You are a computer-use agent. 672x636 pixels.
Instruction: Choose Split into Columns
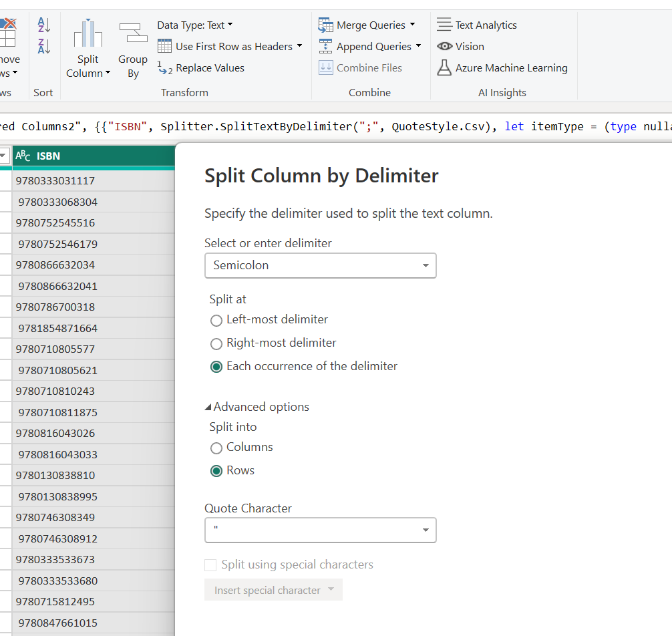point(216,448)
